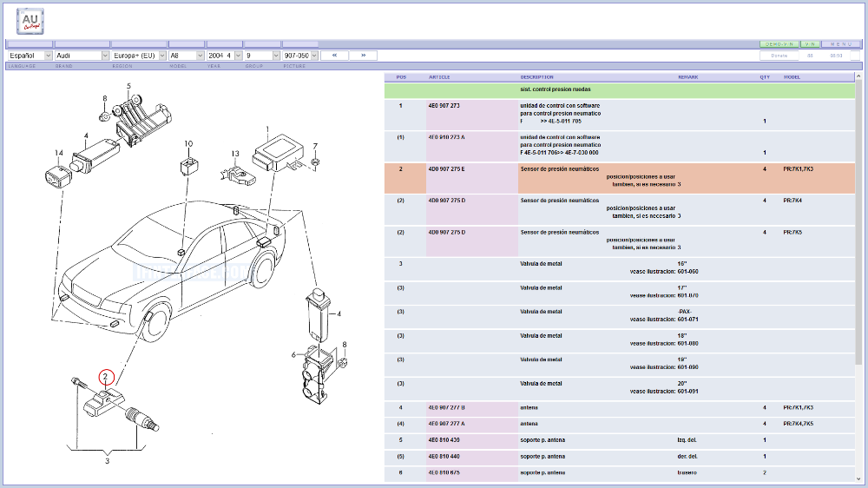Open the Region dropdown showing Europa+ (EU)
Screen dimensions: 868x488
(139, 56)
